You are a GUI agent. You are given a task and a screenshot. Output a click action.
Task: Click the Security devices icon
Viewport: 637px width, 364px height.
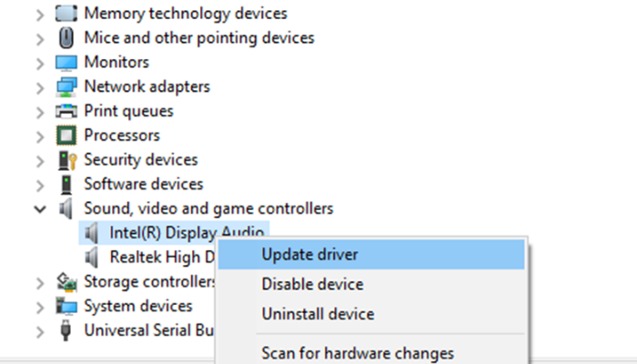click(x=66, y=160)
